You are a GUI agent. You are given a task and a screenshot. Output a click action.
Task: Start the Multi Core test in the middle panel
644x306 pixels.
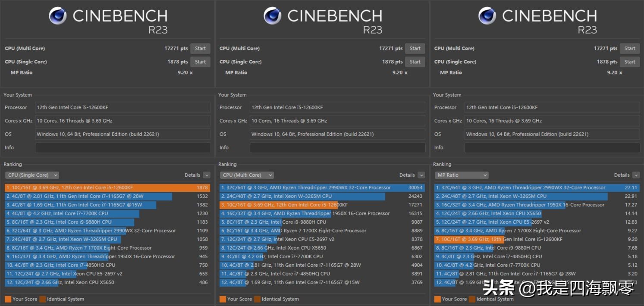[415, 48]
